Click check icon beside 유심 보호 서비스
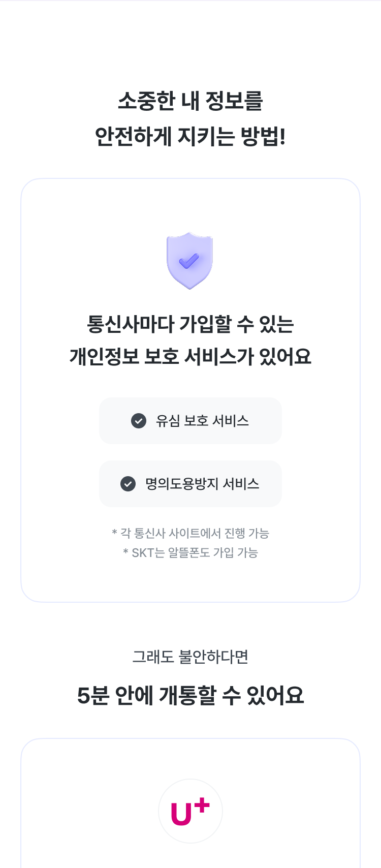This screenshot has width=381, height=868. (x=139, y=421)
